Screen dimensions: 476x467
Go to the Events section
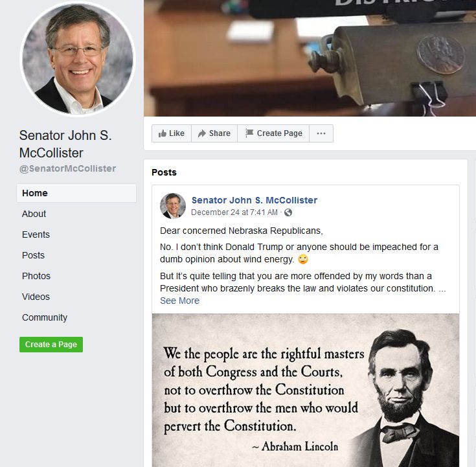point(36,234)
